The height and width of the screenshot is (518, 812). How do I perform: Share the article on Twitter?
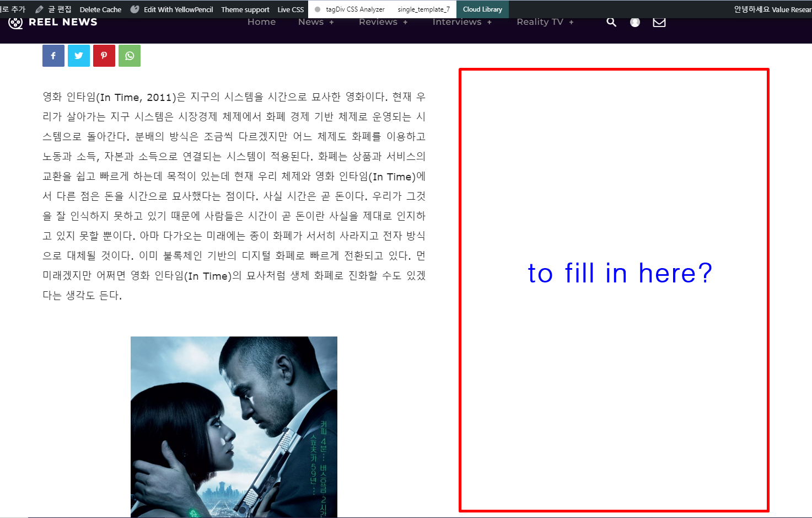pyautogui.click(x=79, y=56)
